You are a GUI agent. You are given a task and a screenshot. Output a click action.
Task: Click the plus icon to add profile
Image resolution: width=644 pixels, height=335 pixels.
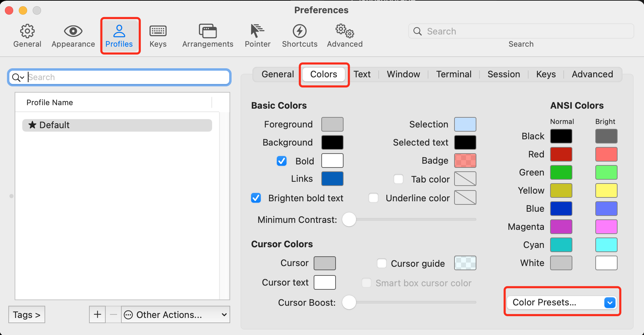click(x=97, y=314)
